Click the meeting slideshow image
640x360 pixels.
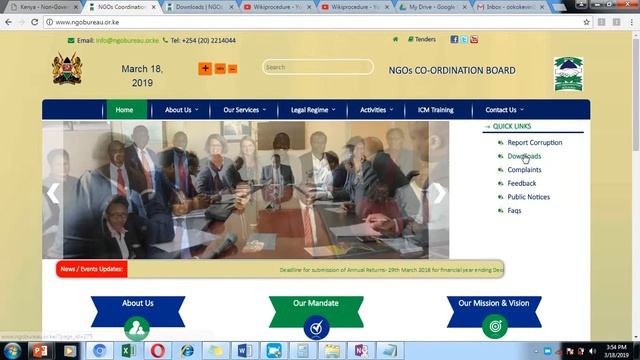pyautogui.click(x=246, y=190)
